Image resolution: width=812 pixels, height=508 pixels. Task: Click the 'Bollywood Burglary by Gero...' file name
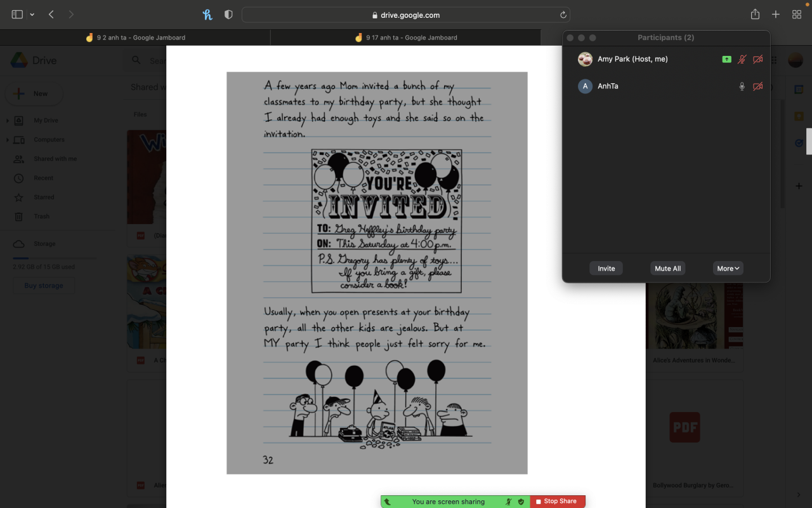(693, 486)
